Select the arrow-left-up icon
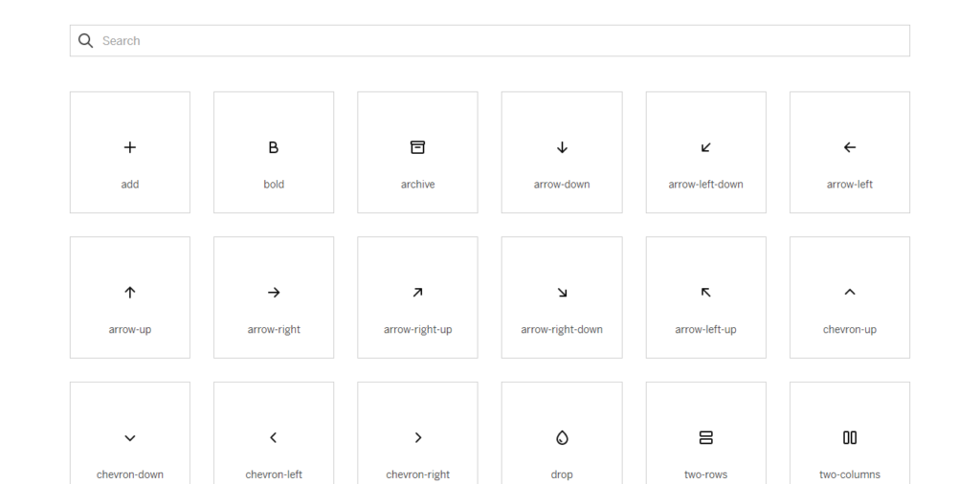980x484 pixels. (x=706, y=293)
